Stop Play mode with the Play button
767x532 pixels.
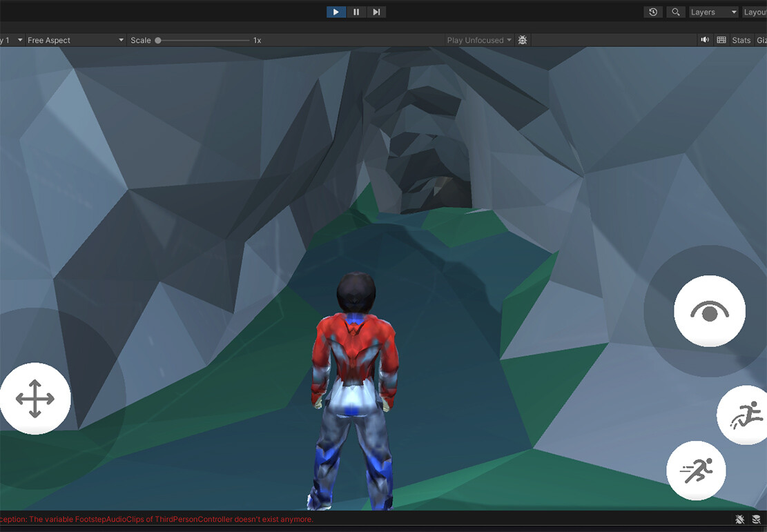point(336,12)
